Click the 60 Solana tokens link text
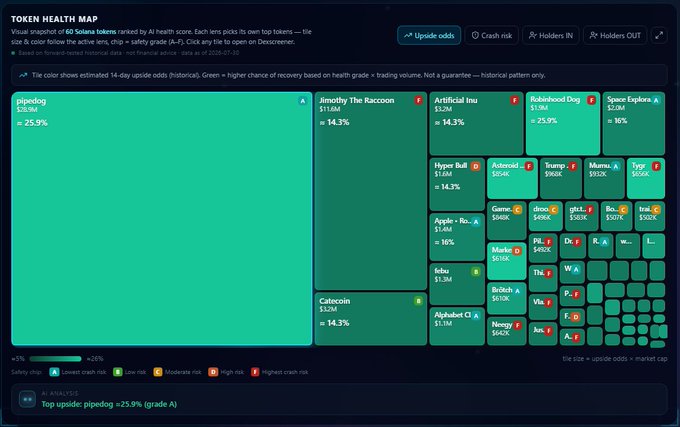The height and width of the screenshot is (427, 680). click(x=91, y=32)
